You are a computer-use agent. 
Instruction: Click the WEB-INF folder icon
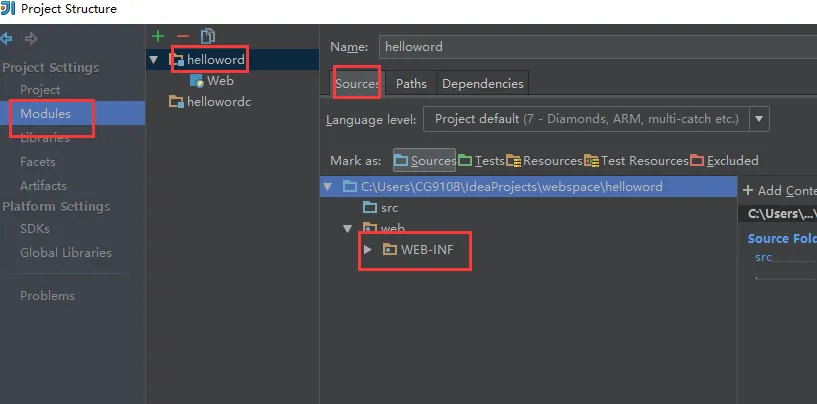[x=390, y=249]
